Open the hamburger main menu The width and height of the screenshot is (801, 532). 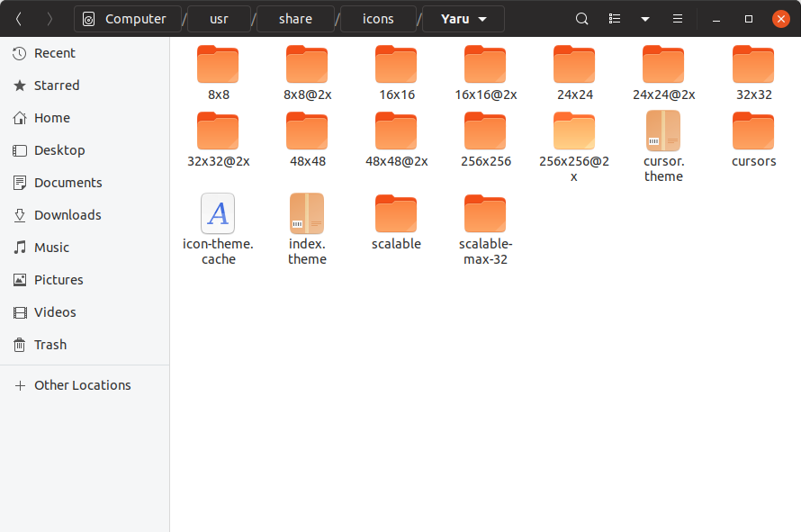[678, 19]
